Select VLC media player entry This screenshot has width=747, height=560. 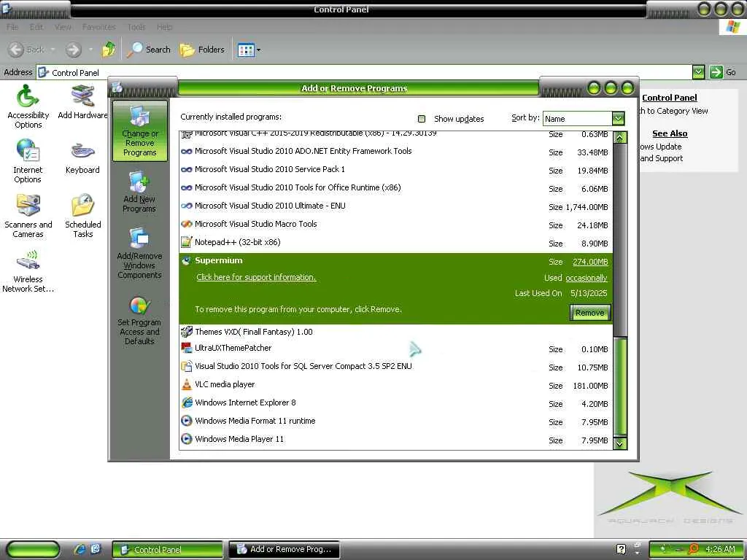coord(396,385)
